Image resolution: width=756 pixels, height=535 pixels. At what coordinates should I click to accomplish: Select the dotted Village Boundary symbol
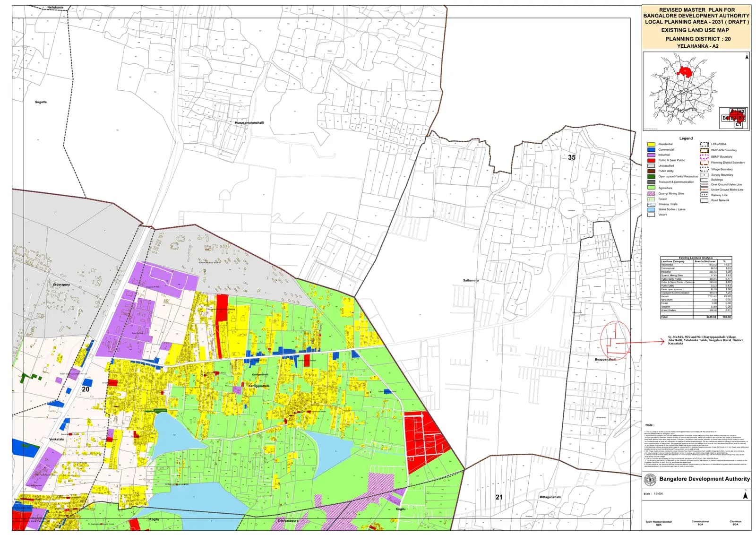click(x=704, y=169)
